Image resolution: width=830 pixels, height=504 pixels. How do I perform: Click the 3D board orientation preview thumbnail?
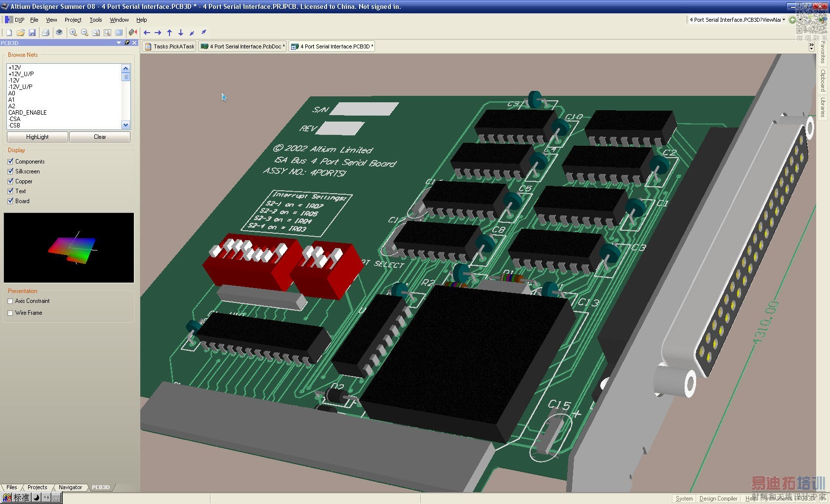coord(69,248)
